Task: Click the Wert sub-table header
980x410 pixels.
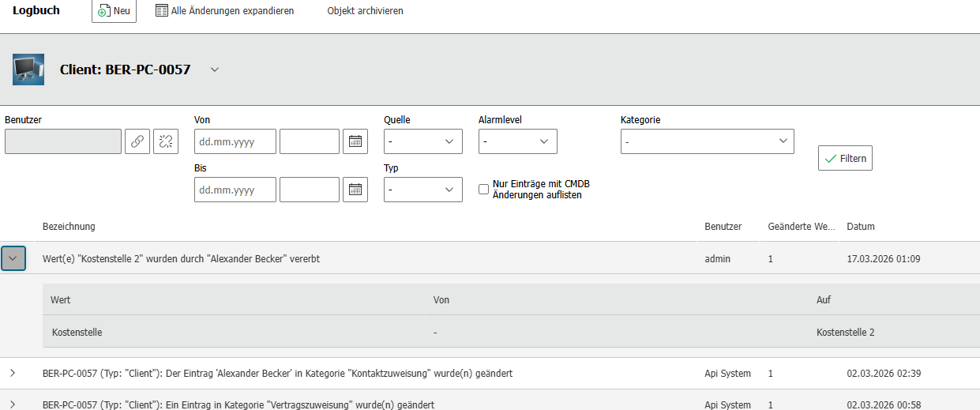Action: (61, 300)
